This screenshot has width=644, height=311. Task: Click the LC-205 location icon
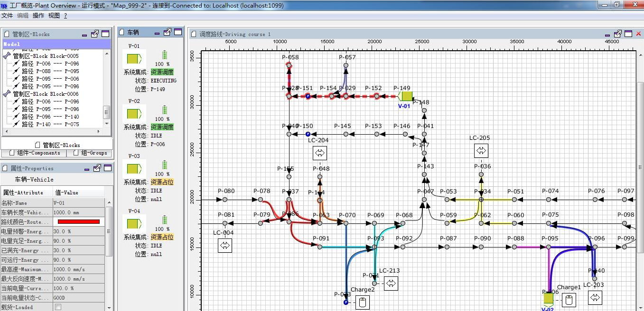[x=481, y=151]
